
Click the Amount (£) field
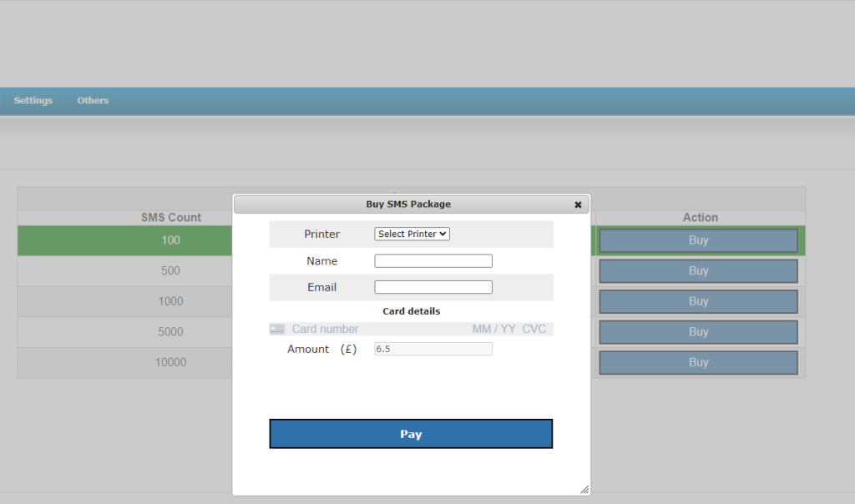pyautogui.click(x=433, y=350)
